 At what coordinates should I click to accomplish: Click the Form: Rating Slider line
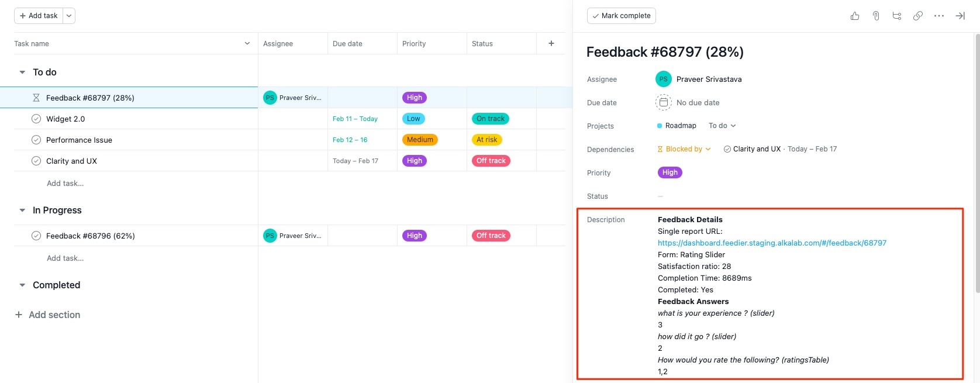(691, 254)
